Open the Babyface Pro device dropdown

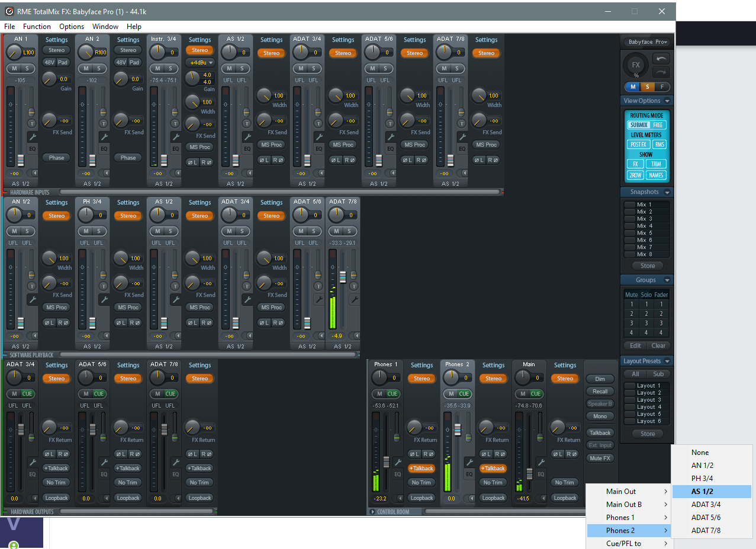(x=648, y=42)
